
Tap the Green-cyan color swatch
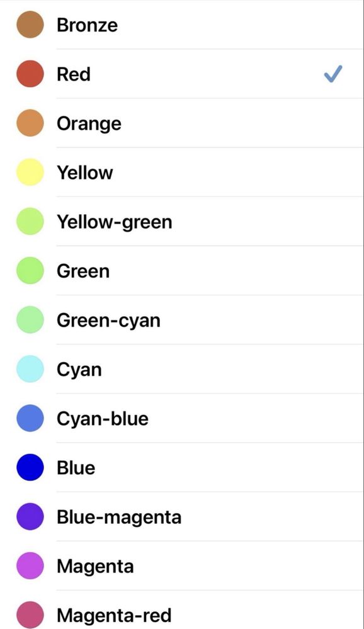pos(30,320)
